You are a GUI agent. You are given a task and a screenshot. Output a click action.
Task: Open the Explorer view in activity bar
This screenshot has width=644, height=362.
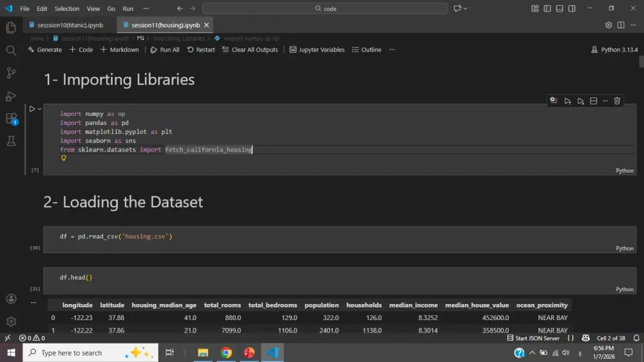(11, 28)
